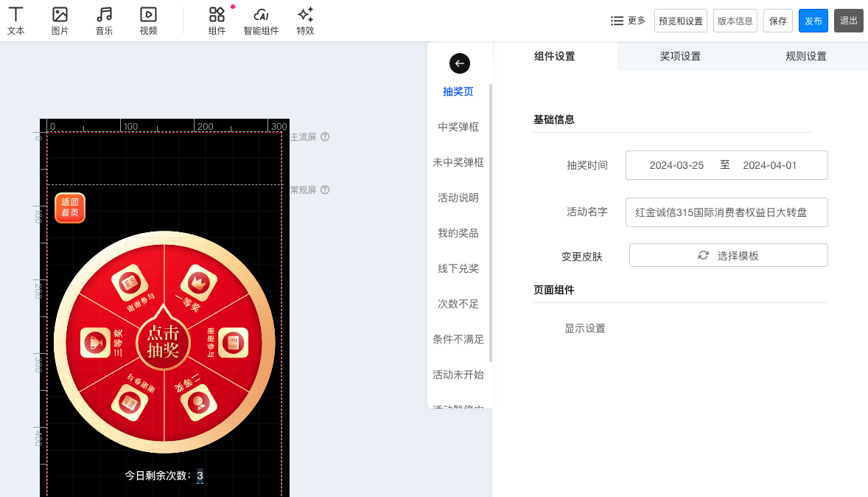Click the blue 发布 publish button
This screenshot has width=868, height=497.
[x=813, y=21]
